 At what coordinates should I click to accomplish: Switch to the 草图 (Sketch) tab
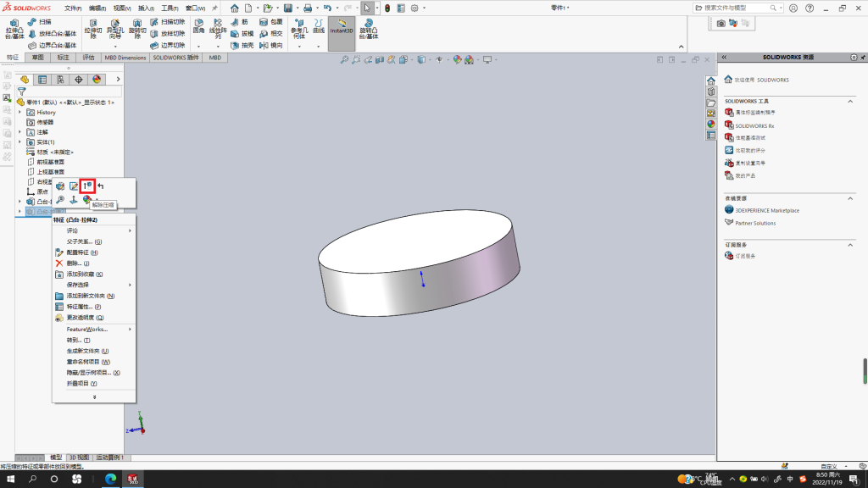click(37, 58)
